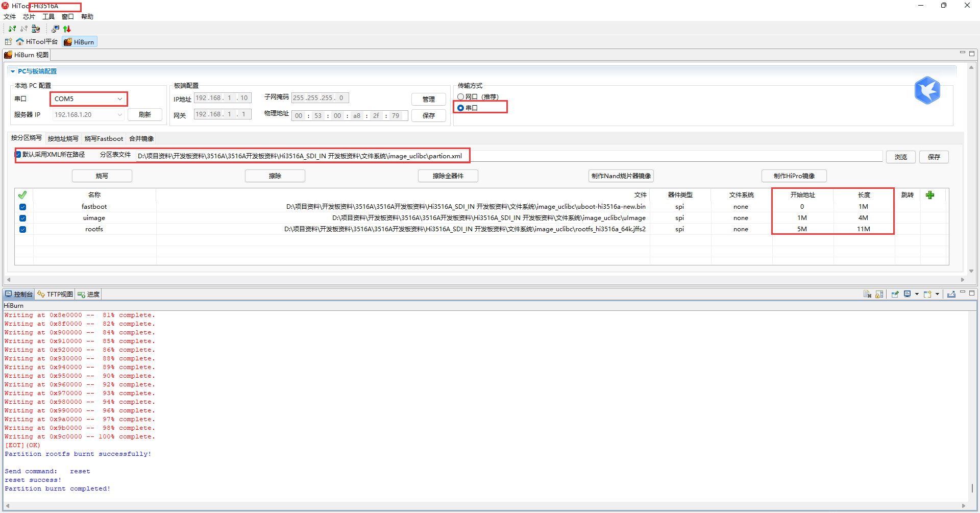Screen dimensions: 980x513
Task: Click the 擦除全器件 button
Action: [x=448, y=176]
